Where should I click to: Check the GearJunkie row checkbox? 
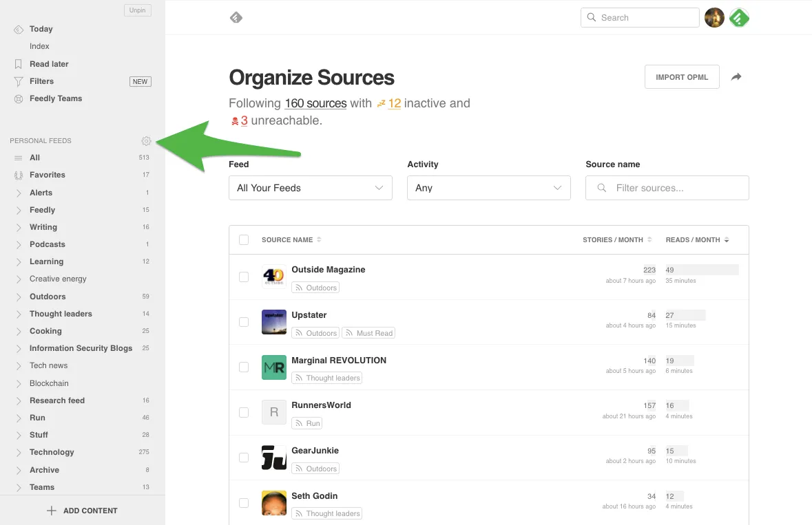[x=244, y=458]
